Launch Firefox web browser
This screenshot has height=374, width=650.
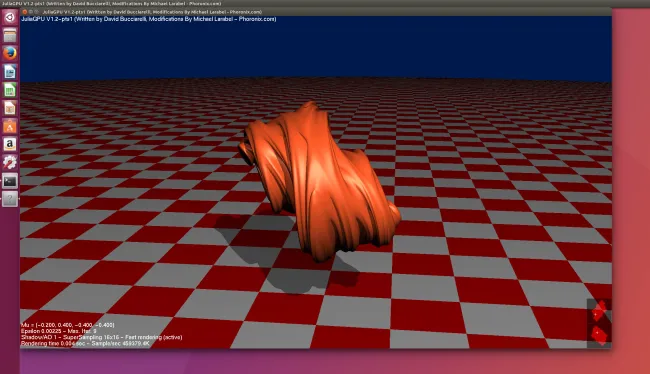coord(10,53)
